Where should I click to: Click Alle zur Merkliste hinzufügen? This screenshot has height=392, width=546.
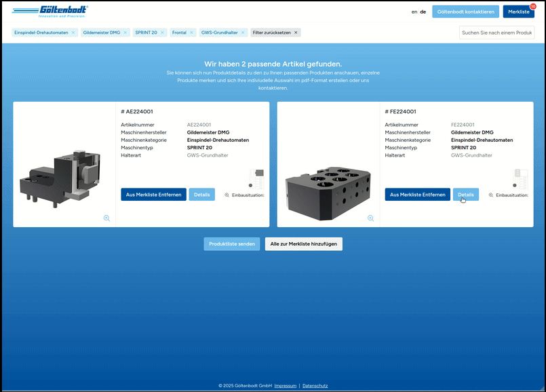click(304, 244)
